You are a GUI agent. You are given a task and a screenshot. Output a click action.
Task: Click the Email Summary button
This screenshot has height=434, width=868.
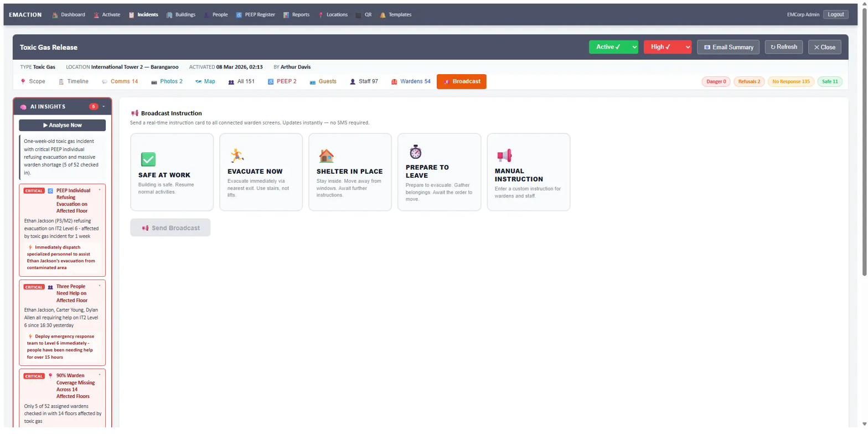[x=727, y=47]
